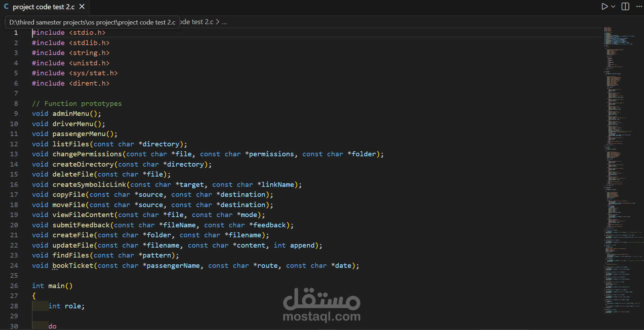The height and width of the screenshot is (330, 644).
Task: Click the Function prototypes comment line
Action: [77, 103]
